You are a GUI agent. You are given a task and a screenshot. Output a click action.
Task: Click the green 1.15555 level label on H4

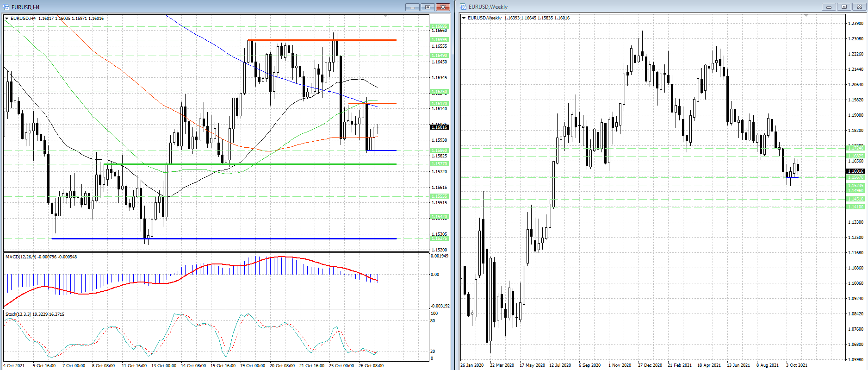[x=439, y=196]
